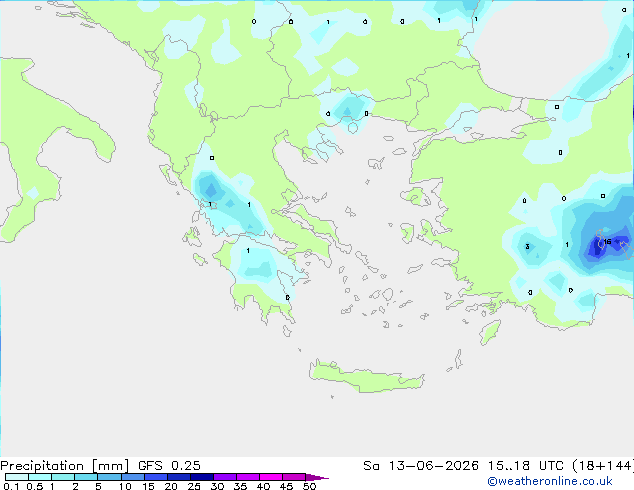Open the weatheronline.co.uk copyright link
Viewport: 634px width, 490px height.
[550, 481]
